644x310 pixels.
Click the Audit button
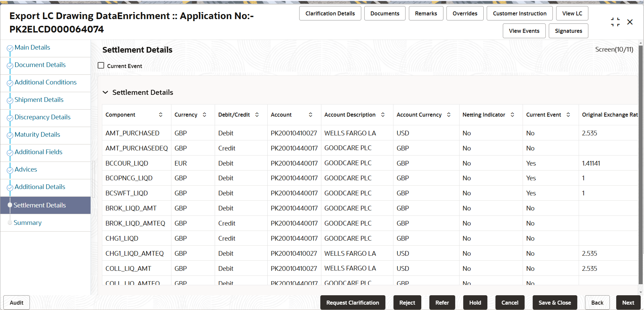16,302
